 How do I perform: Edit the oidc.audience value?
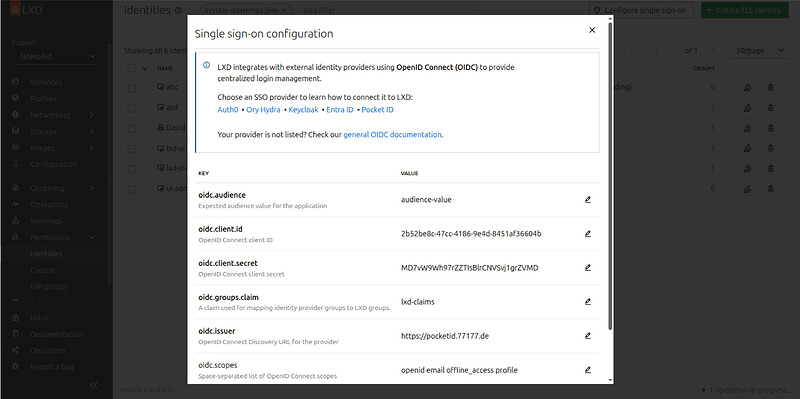588,200
